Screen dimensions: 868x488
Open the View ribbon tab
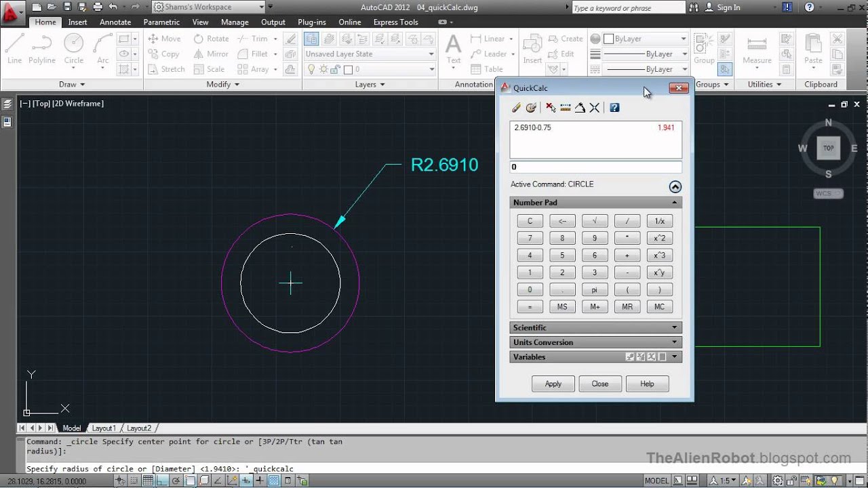[x=200, y=22]
